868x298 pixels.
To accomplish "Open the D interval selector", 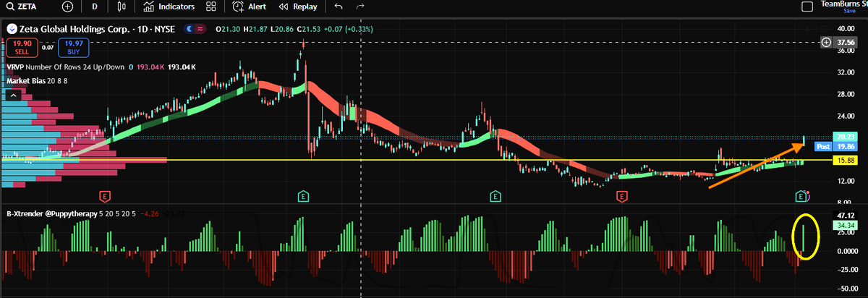I will click(x=94, y=7).
